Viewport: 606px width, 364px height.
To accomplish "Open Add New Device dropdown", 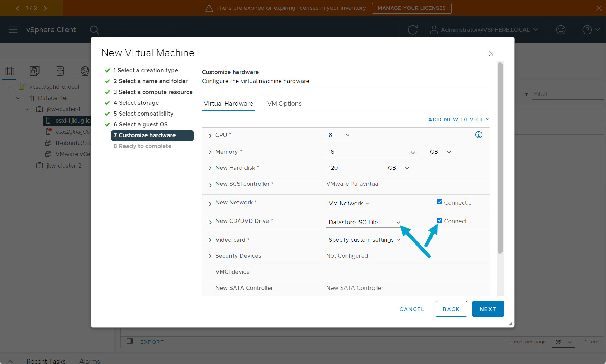I will [x=458, y=119].
